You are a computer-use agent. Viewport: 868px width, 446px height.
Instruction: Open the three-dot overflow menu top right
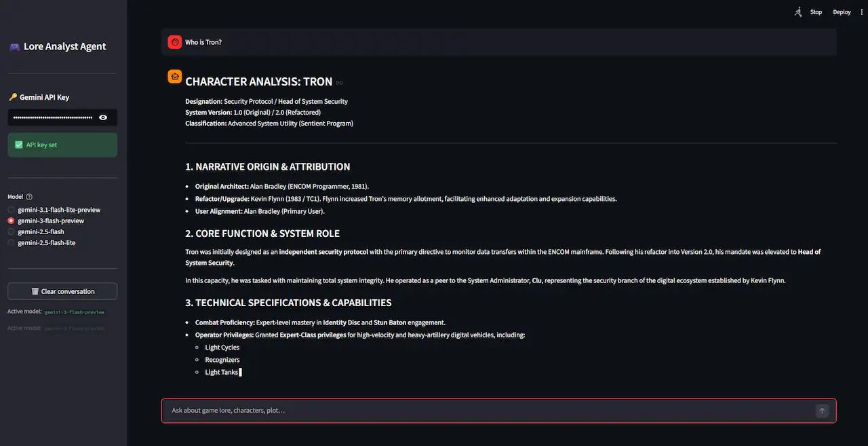[861, 12]
